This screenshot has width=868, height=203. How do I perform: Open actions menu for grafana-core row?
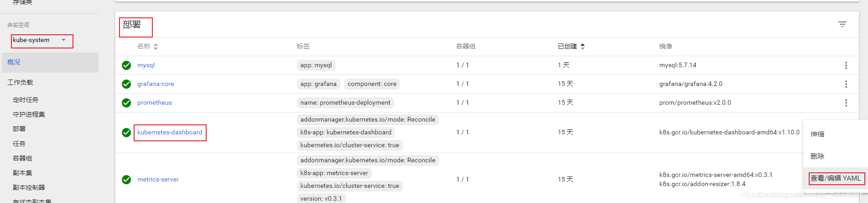point(846,84)
